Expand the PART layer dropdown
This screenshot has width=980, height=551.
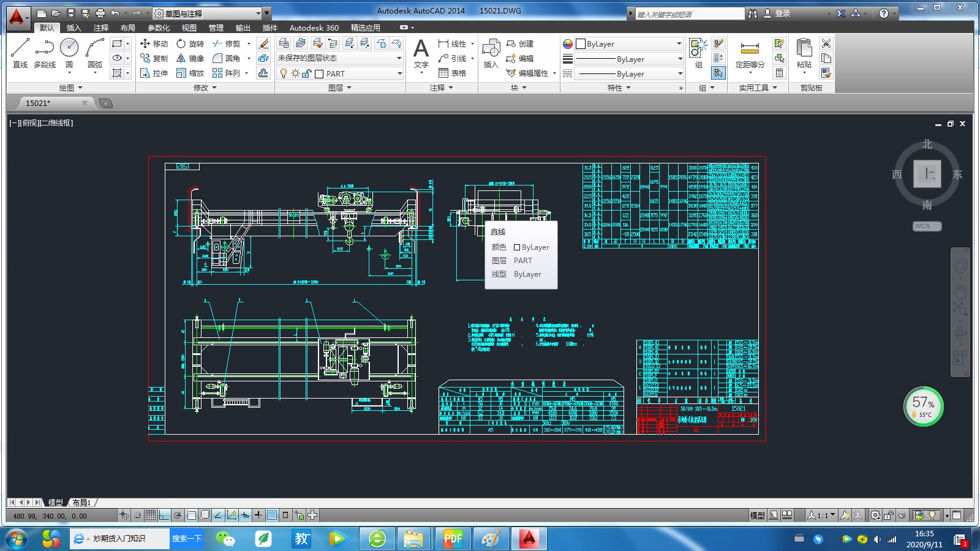[399, 73]
